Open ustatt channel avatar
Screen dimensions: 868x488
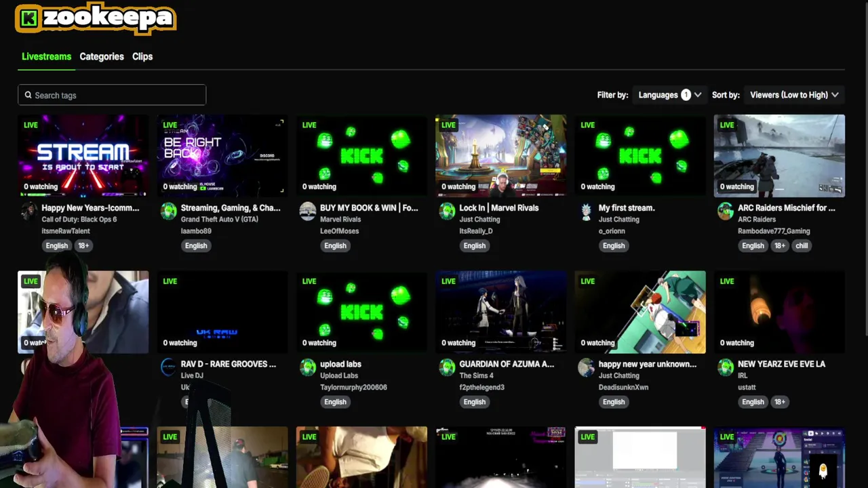726,367
